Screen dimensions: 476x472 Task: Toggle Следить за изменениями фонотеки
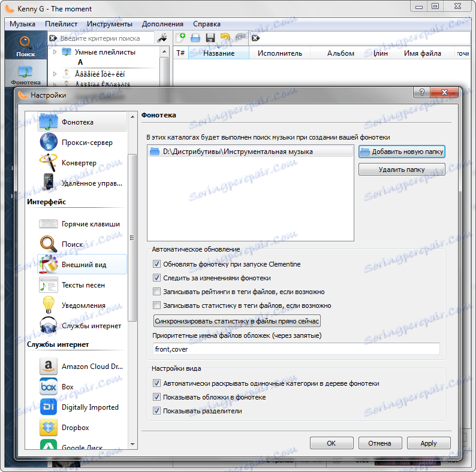(156, 277)
